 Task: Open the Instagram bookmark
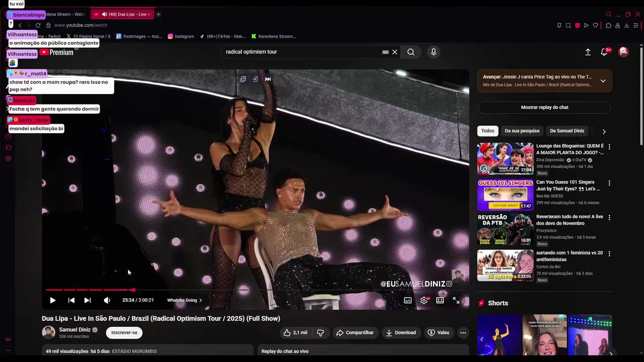click(181, 36)
